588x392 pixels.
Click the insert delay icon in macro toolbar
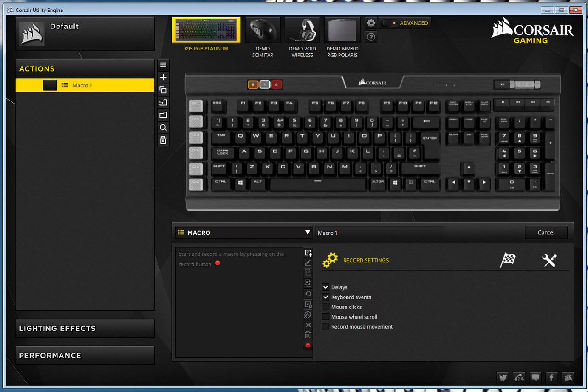click(308, 304)
